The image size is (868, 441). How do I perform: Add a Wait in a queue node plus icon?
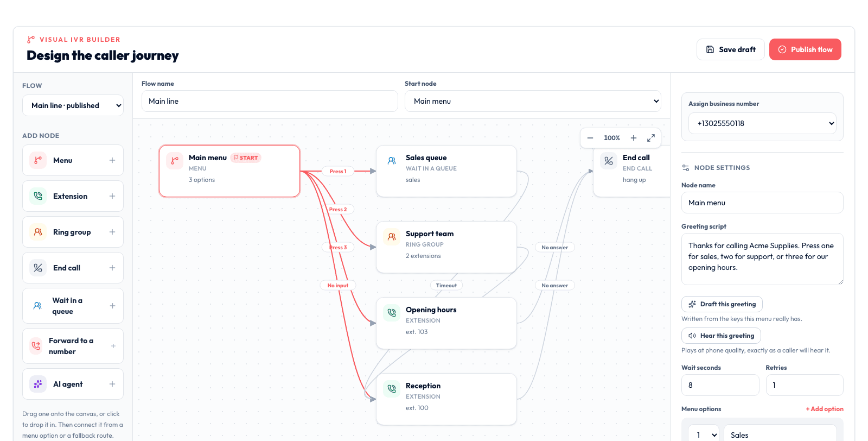pyautogui.click(x=112, y=306)
